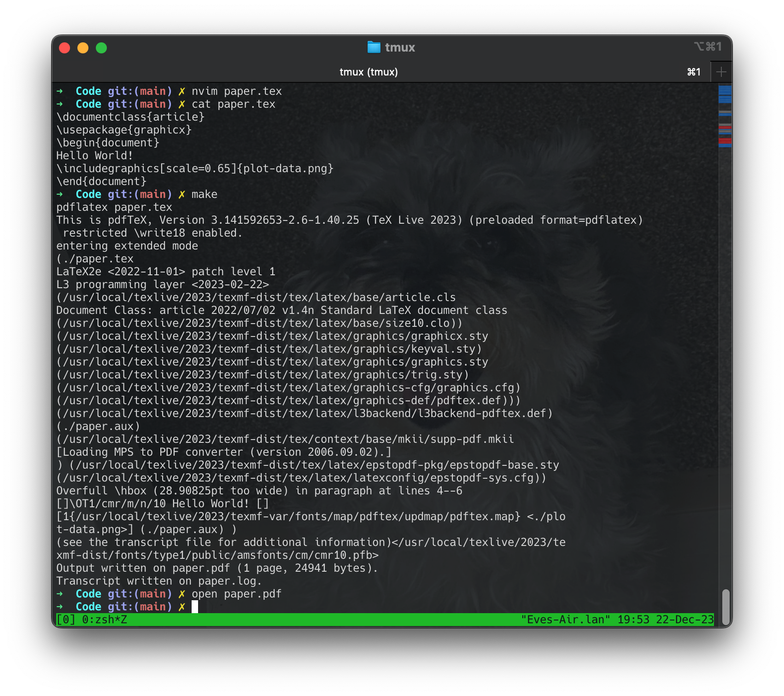Open a new tab with the plus button
The image size is (784, 696).
[721, 72]
